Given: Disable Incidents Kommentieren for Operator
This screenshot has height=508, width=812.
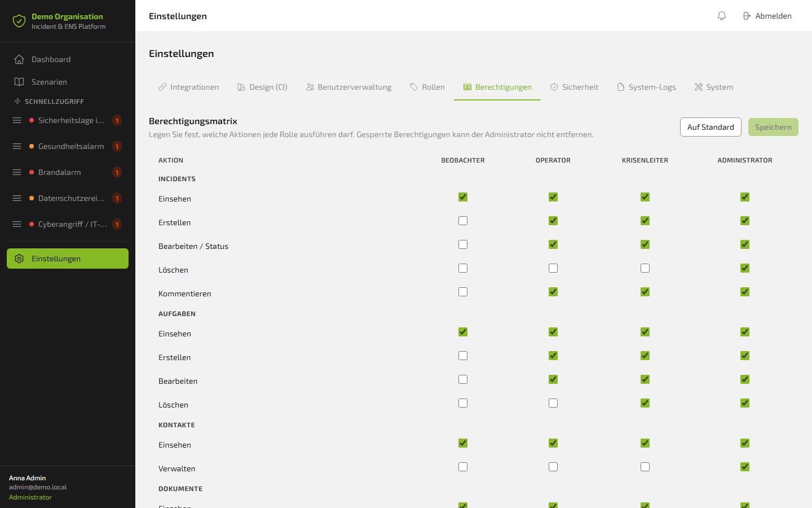Looking at the screenshot, I should click(x=553, y=292).
